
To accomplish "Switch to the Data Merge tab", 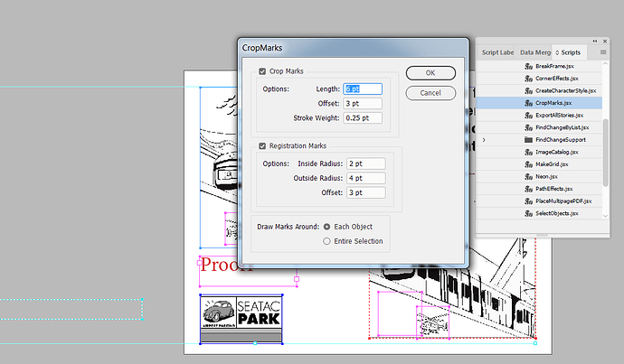I will 535,52.
